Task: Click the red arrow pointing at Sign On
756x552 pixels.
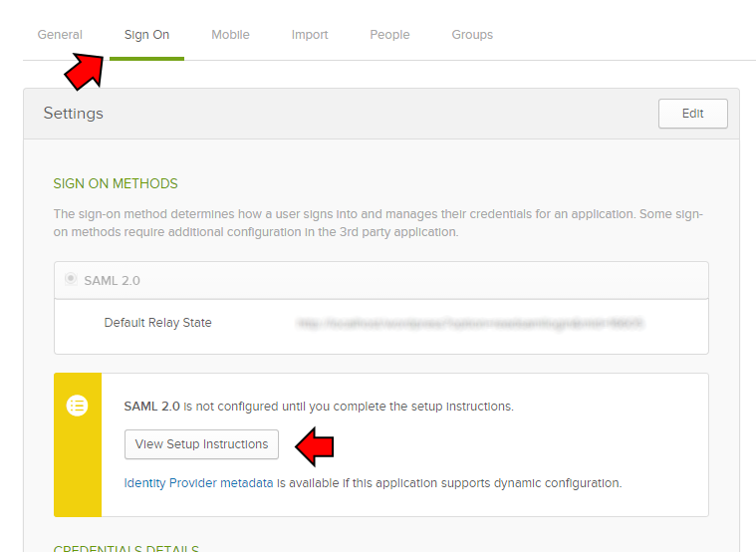Action: click(86, 72)
